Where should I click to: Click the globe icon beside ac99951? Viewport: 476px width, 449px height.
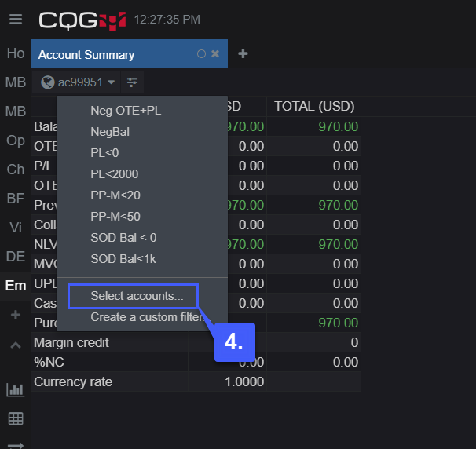pos(48,82)
